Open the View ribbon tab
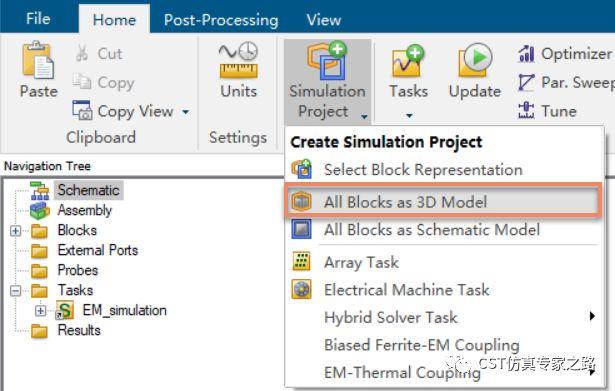 (x=324, y=20)
